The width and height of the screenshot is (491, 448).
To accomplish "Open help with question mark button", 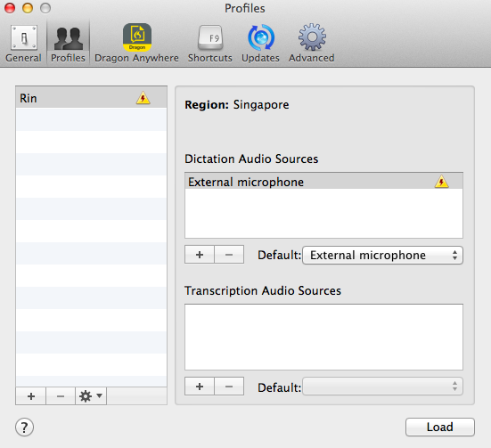I will point(24,428).
